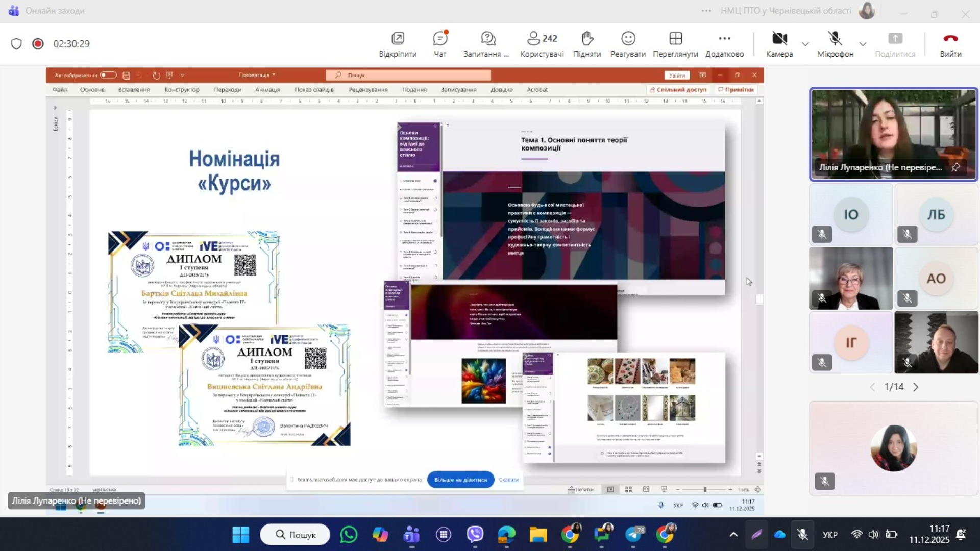Click the Сховати link
The image size is (980, 551).
(x=508, y=480)
